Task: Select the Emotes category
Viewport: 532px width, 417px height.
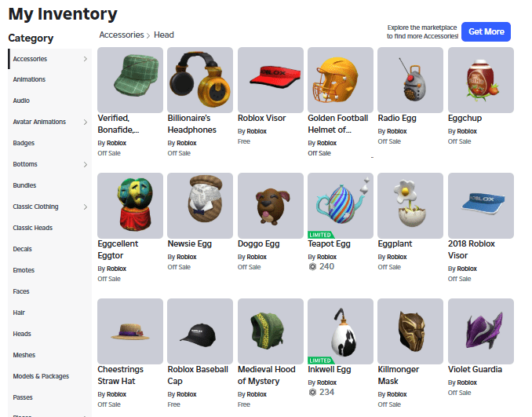Action: pyautogui.click(x=24, y=270)
